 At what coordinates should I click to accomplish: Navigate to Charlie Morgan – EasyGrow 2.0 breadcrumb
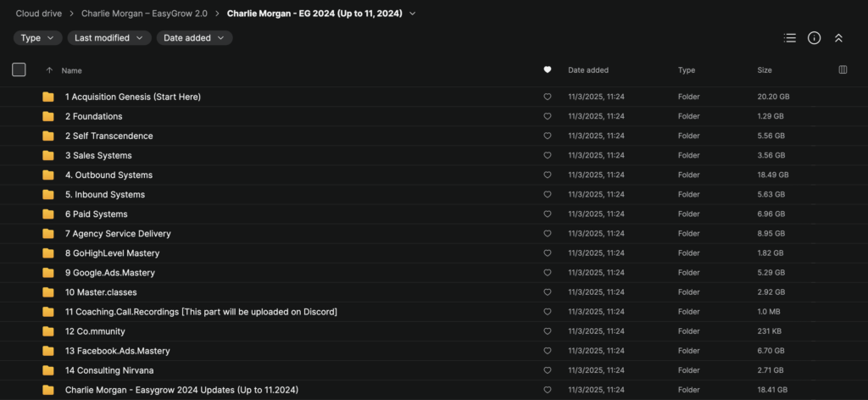(144, 14)
